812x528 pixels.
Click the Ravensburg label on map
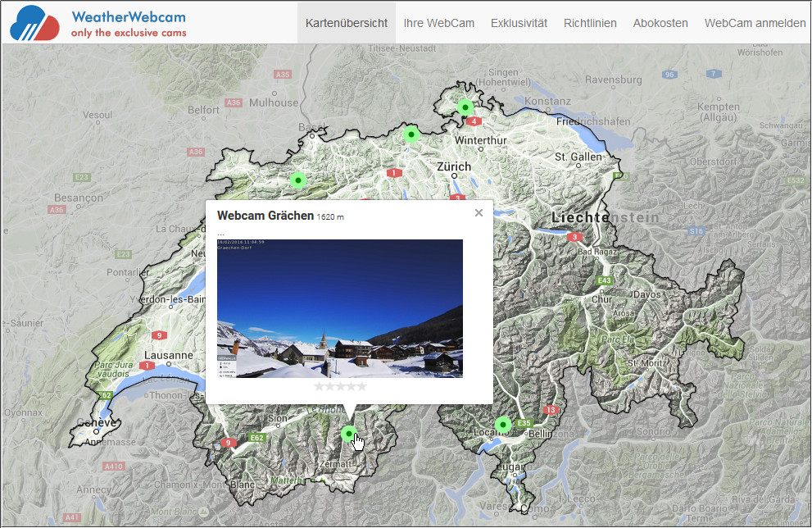tap(613, 80)
